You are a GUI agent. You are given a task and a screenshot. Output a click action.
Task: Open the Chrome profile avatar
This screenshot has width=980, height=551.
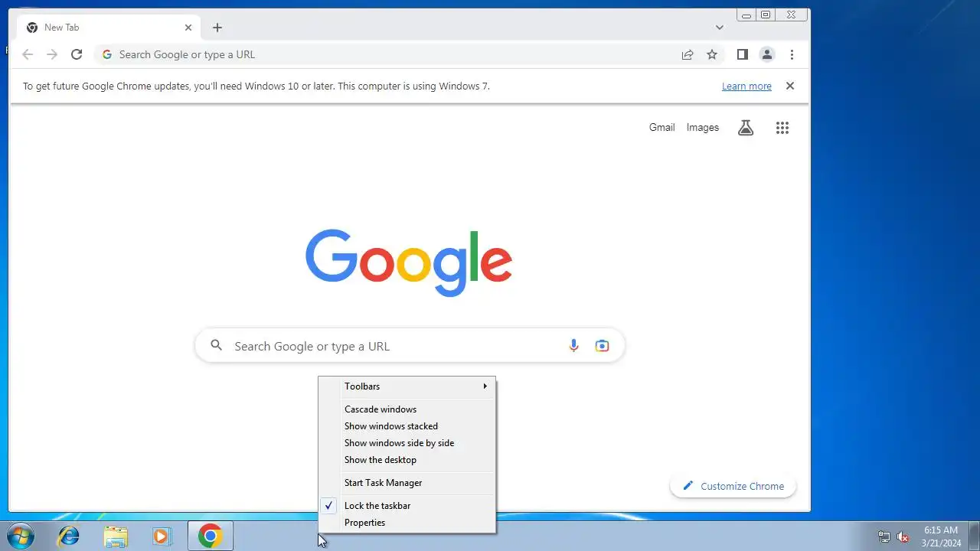click(x=766, y=54)
